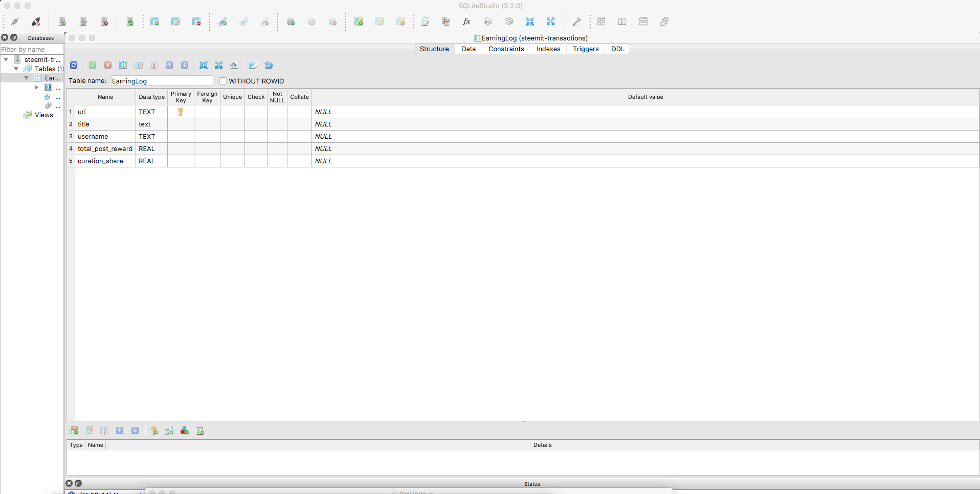Tile windows horizontally icon

click(x=622, y=22)
